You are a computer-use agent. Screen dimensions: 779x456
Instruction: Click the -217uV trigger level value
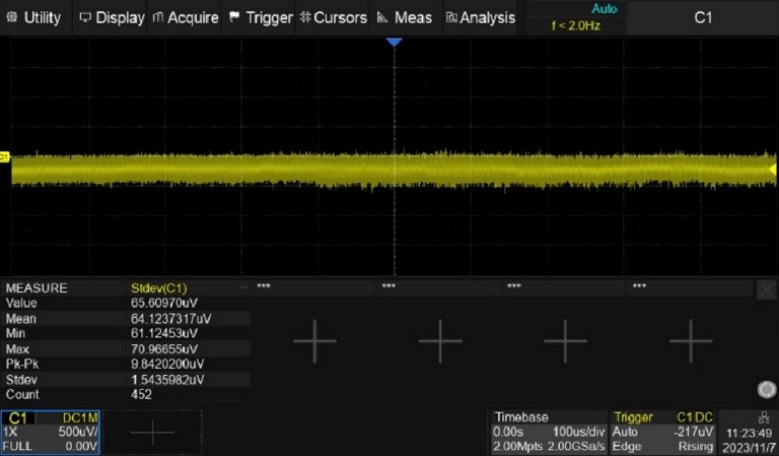point(693,432)
